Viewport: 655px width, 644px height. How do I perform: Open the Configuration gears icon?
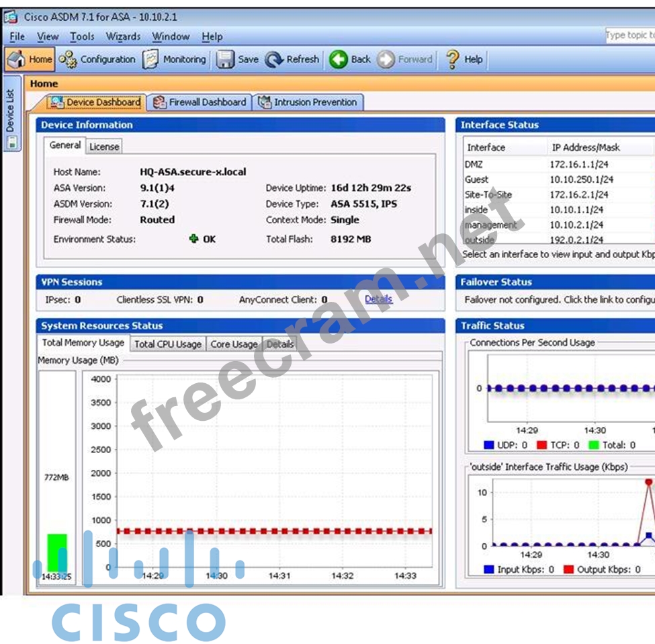coord(68,60)
